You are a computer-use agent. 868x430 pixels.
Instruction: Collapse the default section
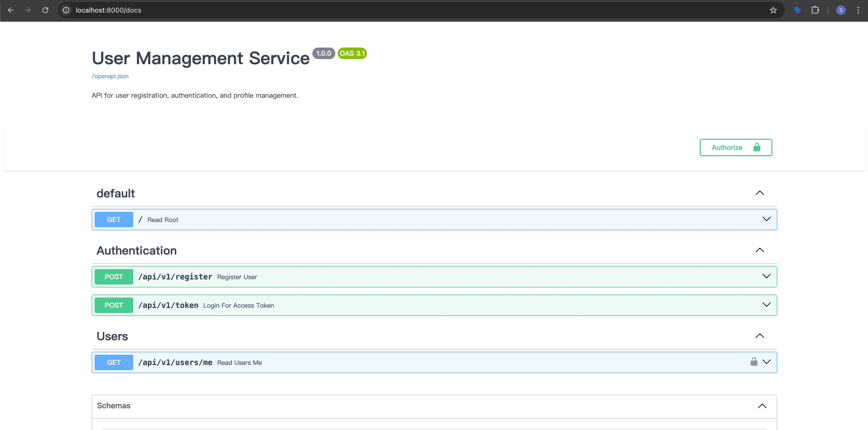[759, 193]
